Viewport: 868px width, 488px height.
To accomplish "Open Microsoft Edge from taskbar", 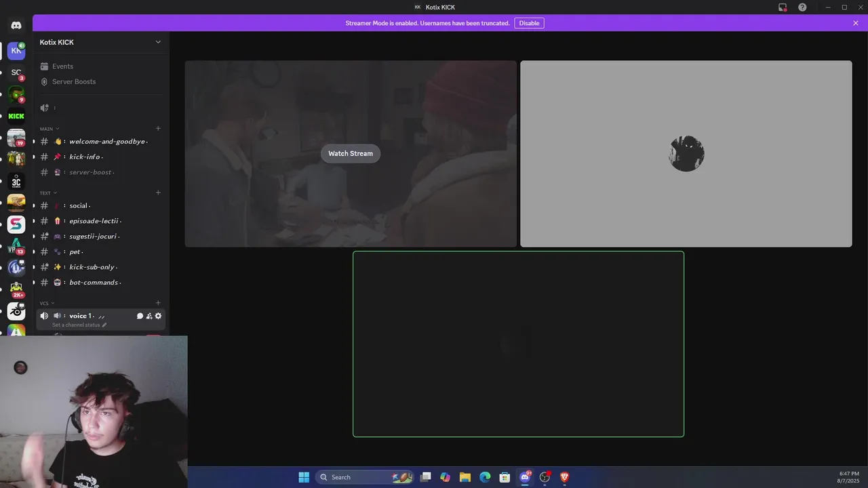I will (485, 477).
